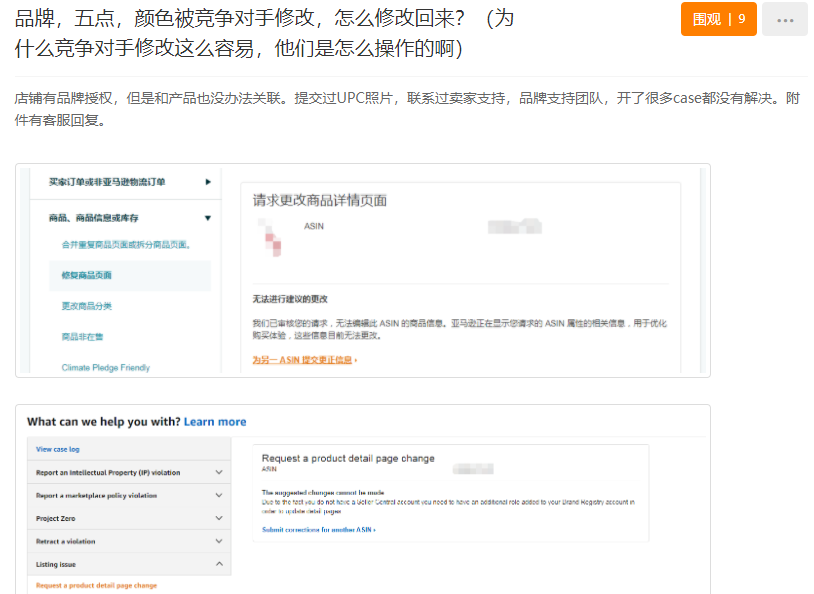Image resolution: width=814 pixels, height=594 pixels.
Task: Click the orange 围观 | 9 button
Action: click(x=718, y=19)
